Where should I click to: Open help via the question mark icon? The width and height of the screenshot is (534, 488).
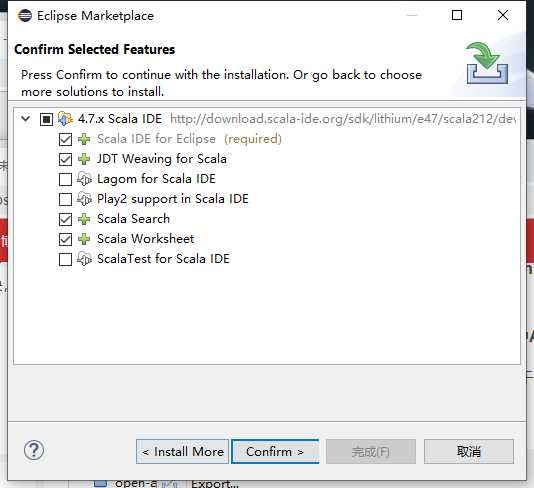34,450
